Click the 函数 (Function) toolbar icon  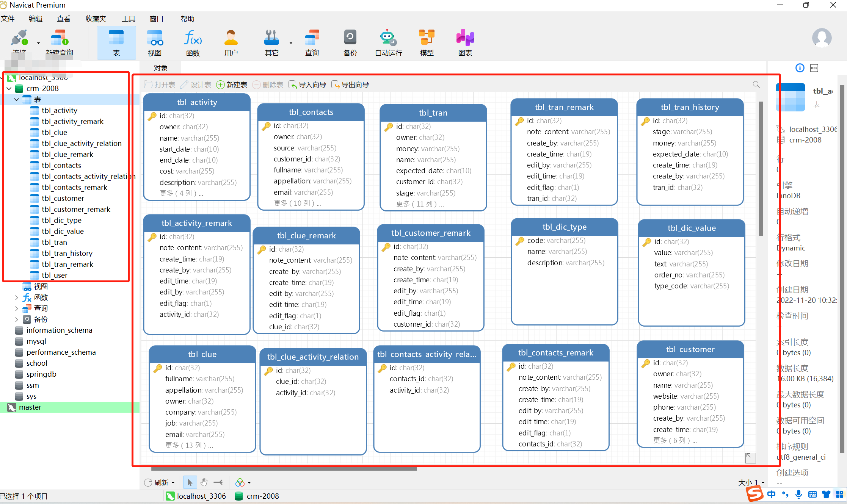[193, 42]
